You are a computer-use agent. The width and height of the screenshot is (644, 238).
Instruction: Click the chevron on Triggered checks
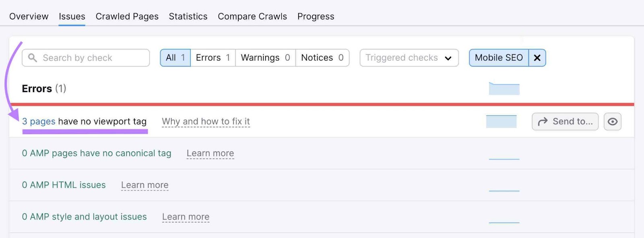(x=449, y=58)
